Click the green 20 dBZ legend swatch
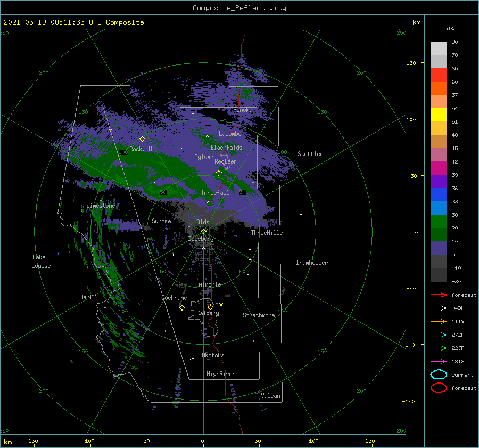Screen dimensions: 479x448 pyautogui.click(x=439, y=222)
